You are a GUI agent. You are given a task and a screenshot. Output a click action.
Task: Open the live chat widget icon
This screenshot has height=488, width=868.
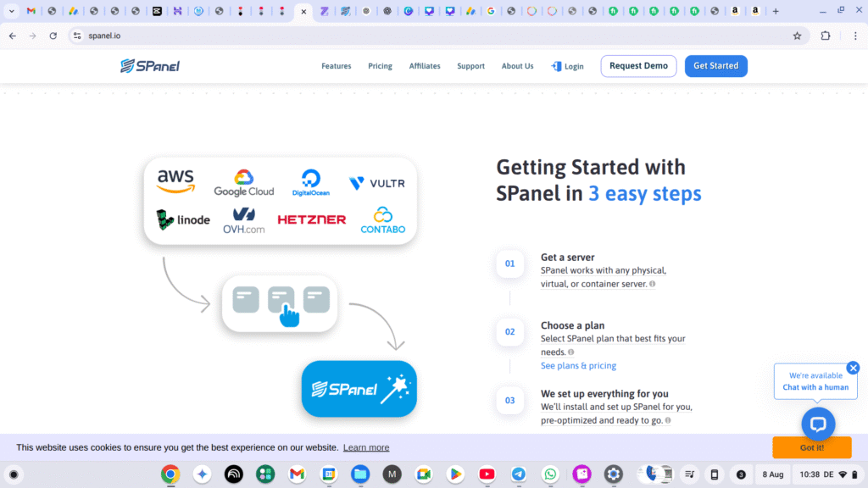pyautogui.click(x=818, y=424)
